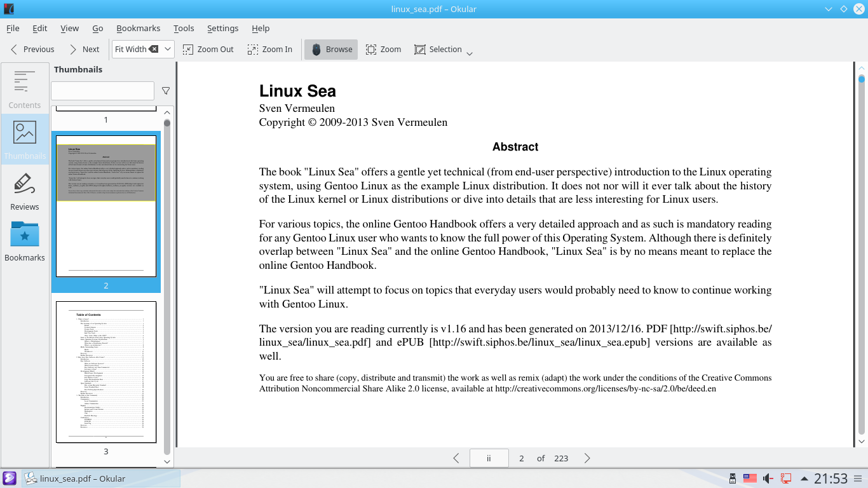Expand the Fit Width zoom dropdown
Image resolution: width=868 pixels, height=488 pixels.
[168, 49]
